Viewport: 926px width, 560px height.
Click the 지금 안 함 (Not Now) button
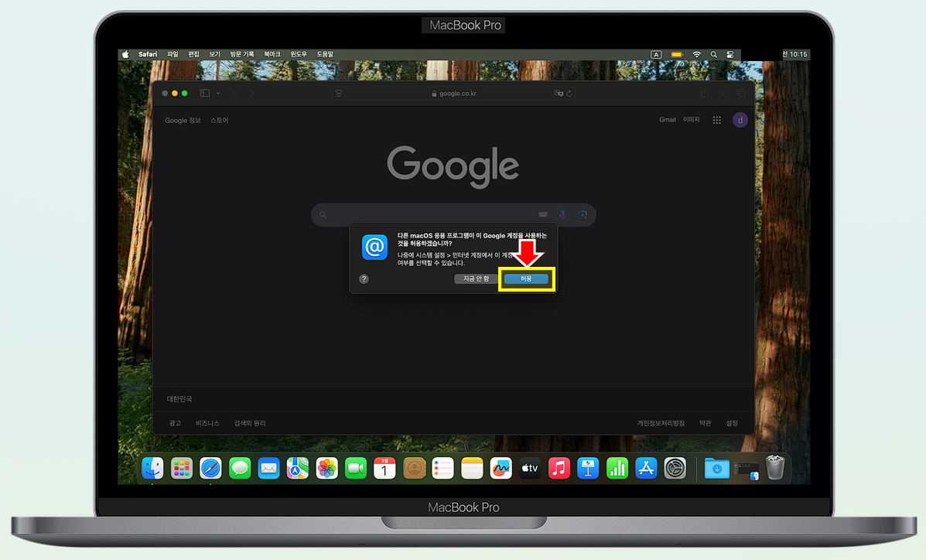[x=476, y=278]
